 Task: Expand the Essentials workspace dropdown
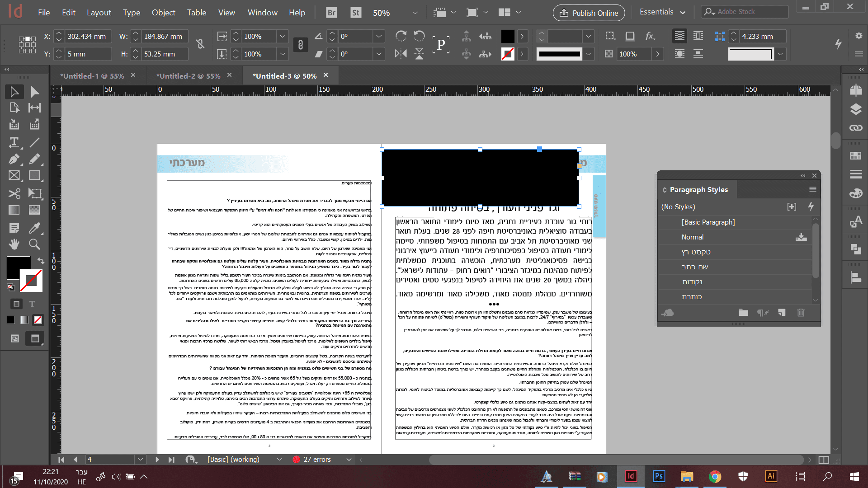click(683, 13)
